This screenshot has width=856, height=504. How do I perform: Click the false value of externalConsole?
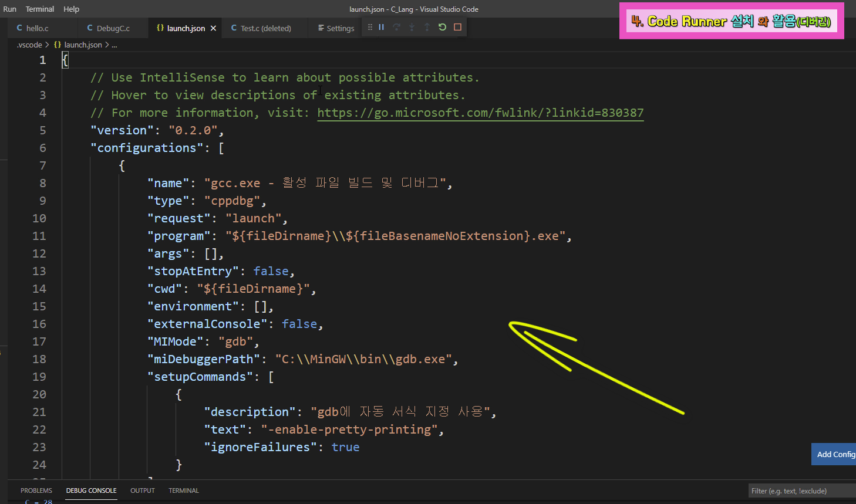(x=299, y=324)
